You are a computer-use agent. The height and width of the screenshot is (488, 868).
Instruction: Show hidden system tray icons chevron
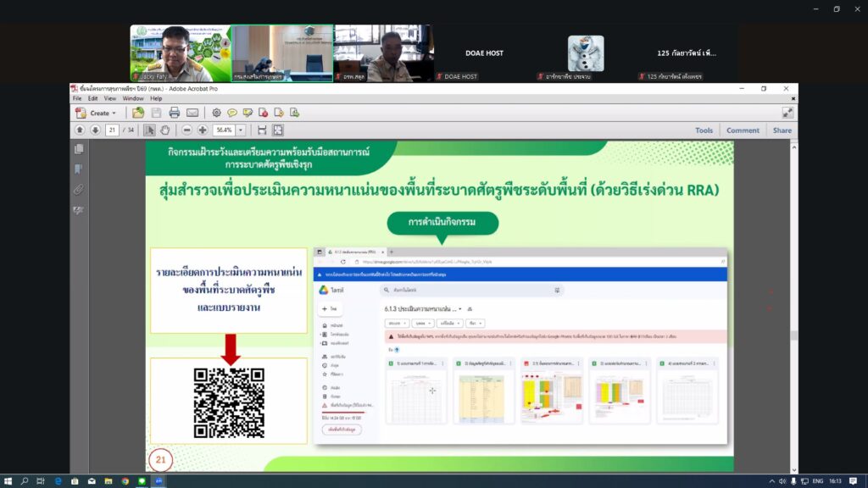click(781, 480)
